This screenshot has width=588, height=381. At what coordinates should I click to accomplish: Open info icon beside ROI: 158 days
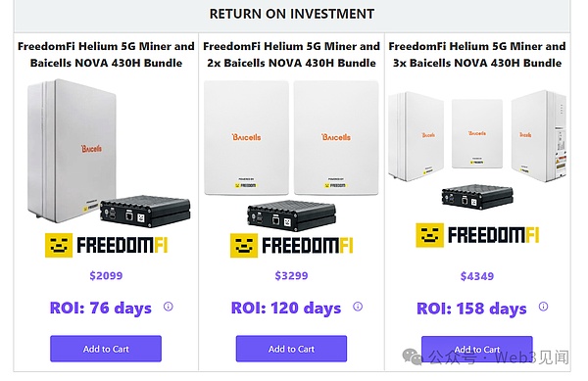pos(543,307)
